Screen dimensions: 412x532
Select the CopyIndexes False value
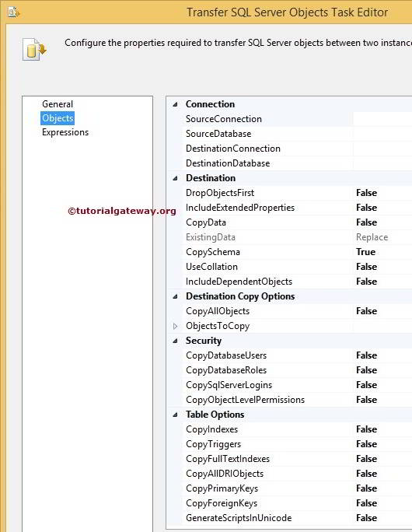pyautogui.click(x=367, y=429)
